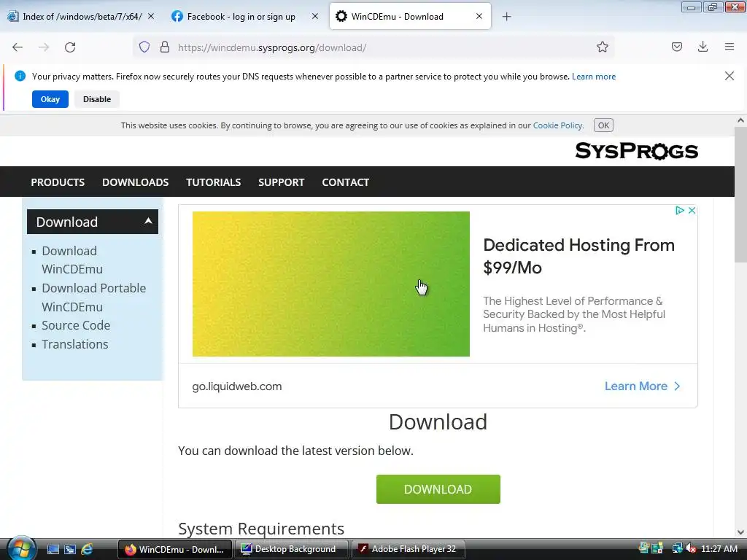
Task: Collapse the Download sidebar panel arrow
Action: (148, 221)
